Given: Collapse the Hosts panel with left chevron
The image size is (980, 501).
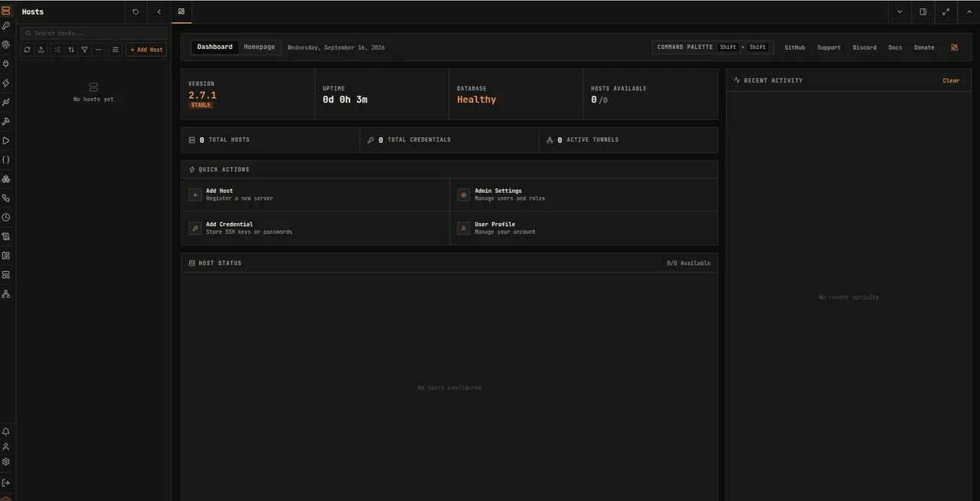Looking at the screenshot, I should click(x=158, y=11).
